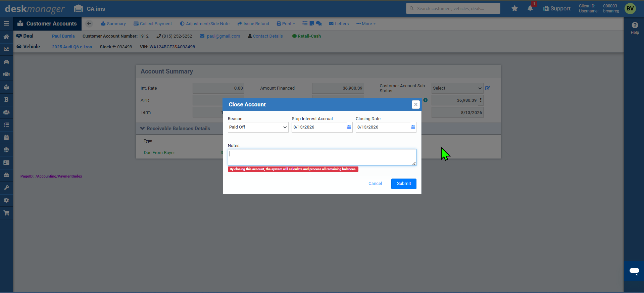
Task: Open the notifications bell
Action: [530, 8]
